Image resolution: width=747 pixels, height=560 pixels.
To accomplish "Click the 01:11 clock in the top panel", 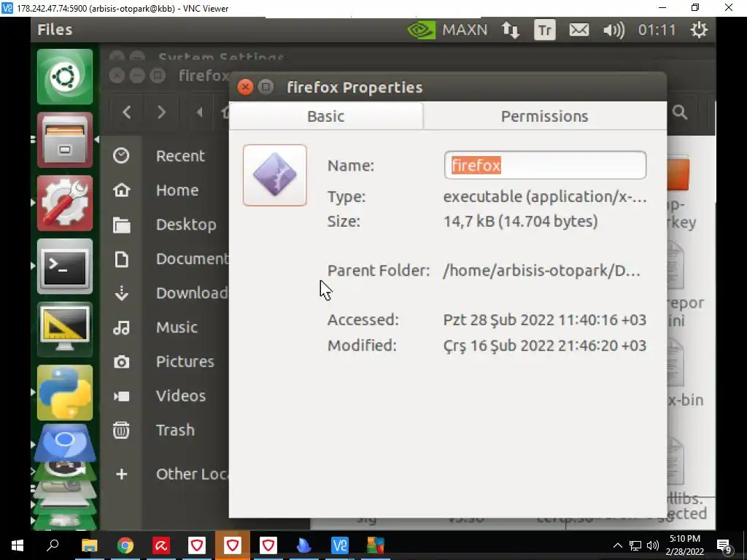I will [x=657, y=30].
